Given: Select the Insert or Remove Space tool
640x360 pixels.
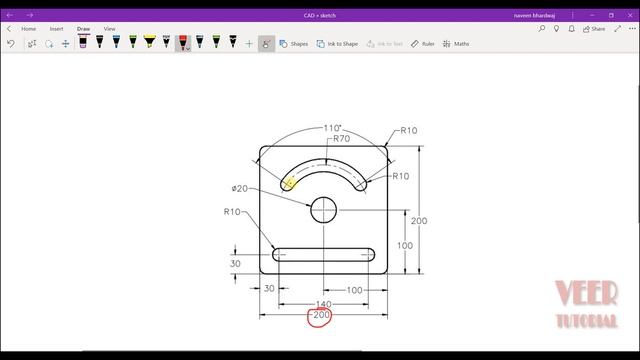Looking at the screenshot, I should click(66, 43).
